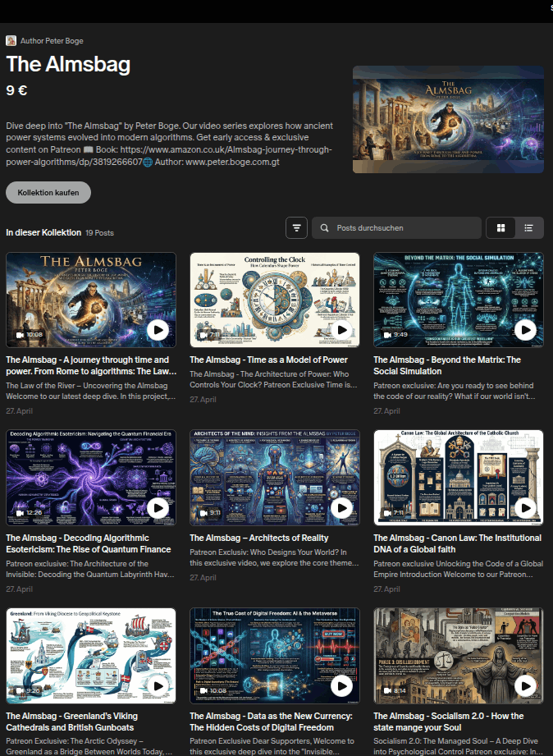Click the '19 Posts' count label
The height and width of the screenshot is (756, 553).
click(100, 232)
